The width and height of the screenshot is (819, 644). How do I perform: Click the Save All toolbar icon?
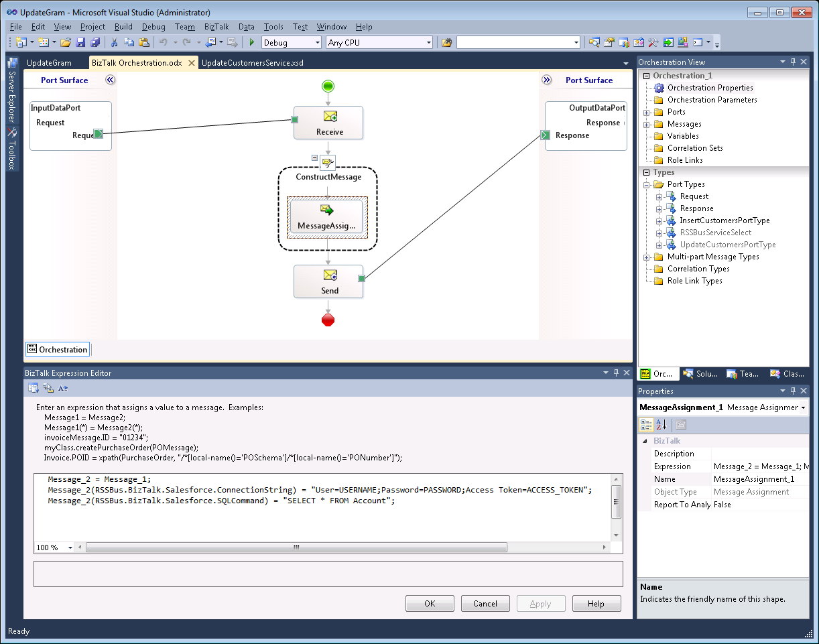click(x=95, y=42)
